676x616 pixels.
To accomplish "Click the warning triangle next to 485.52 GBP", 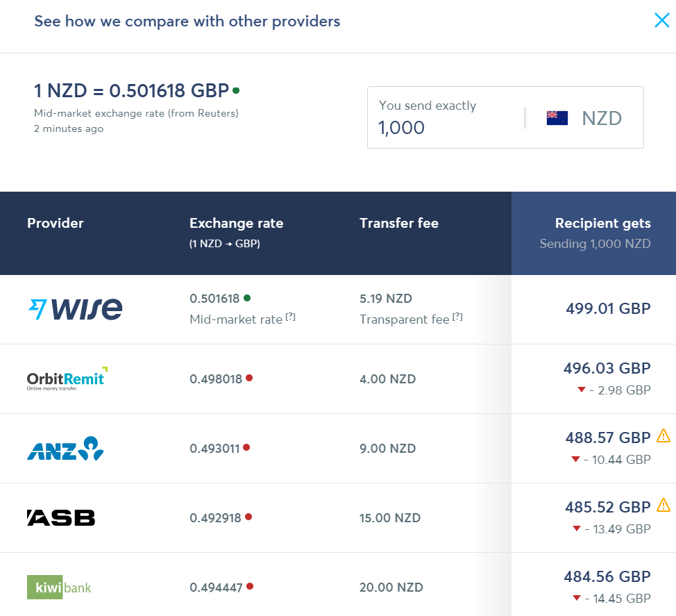I will click(664, 505).
